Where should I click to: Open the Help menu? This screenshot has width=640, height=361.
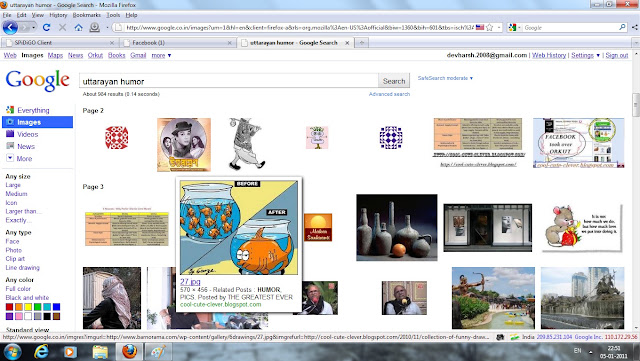(131, 15)
